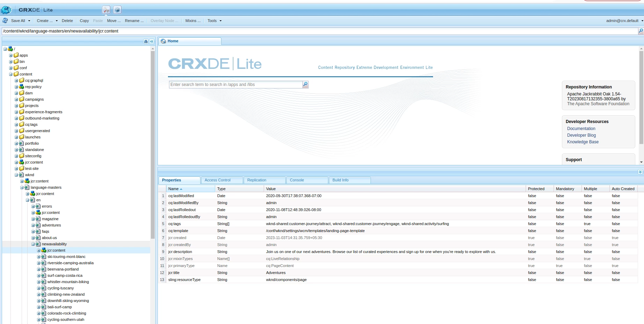
Task: Select the Properties tab
Action: tap(179, 180)
